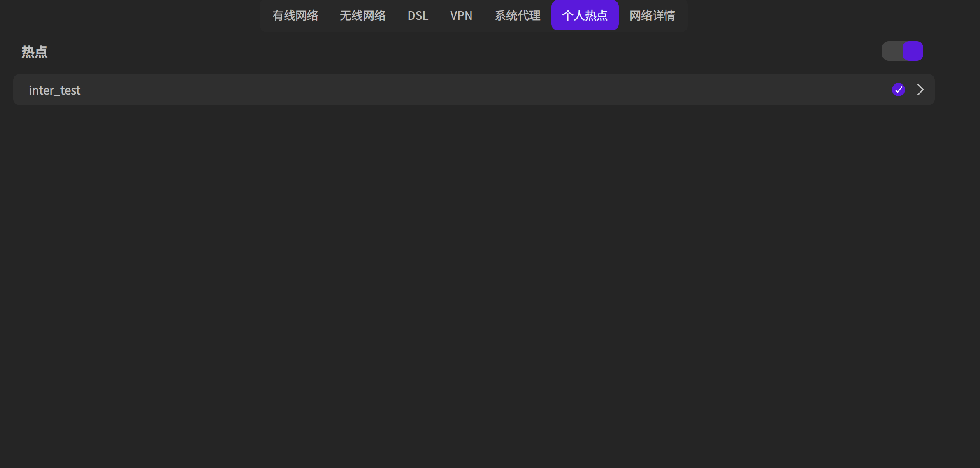This screenshot has width=980, height=468.
Task: Turn off the 热点 hotspot switch
Action: [x=902, y=51]
